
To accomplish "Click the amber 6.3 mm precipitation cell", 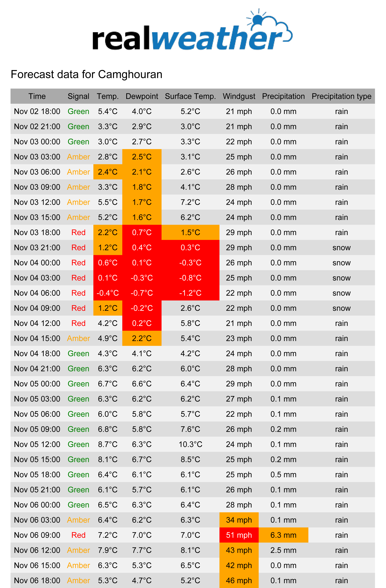I will tap(284, 535).
